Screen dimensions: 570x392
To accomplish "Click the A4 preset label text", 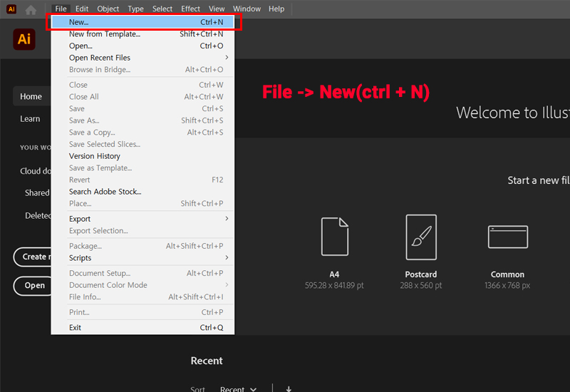I will pyautogui.click(x=334, y=274).
